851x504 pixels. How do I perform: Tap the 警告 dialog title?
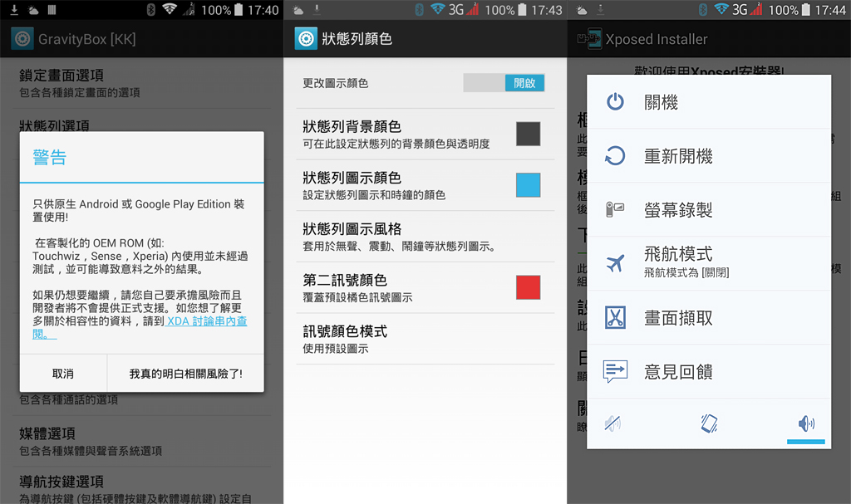[49, 157]
